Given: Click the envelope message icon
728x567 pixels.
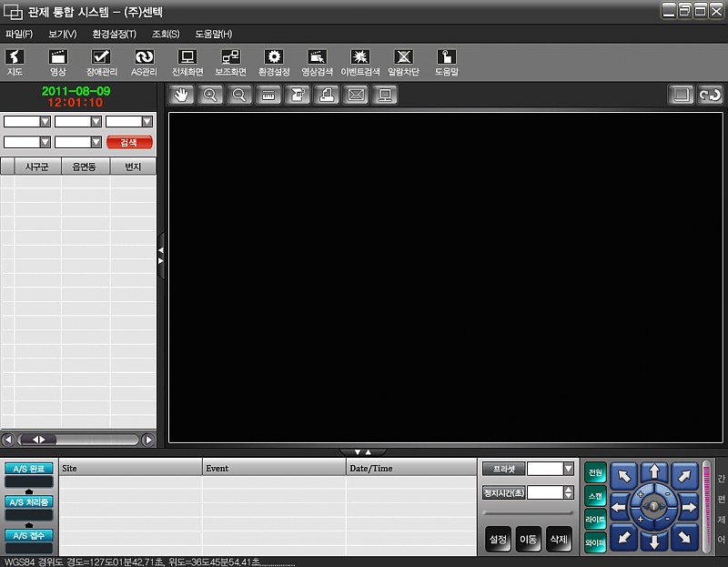Looking at the screenshot, I should (x=356, y=95).
